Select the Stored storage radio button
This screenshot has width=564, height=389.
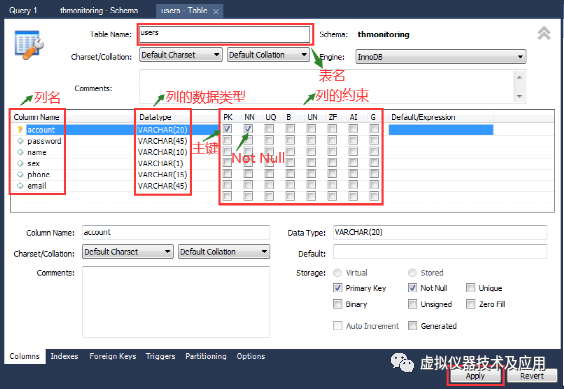coord(412,273)
